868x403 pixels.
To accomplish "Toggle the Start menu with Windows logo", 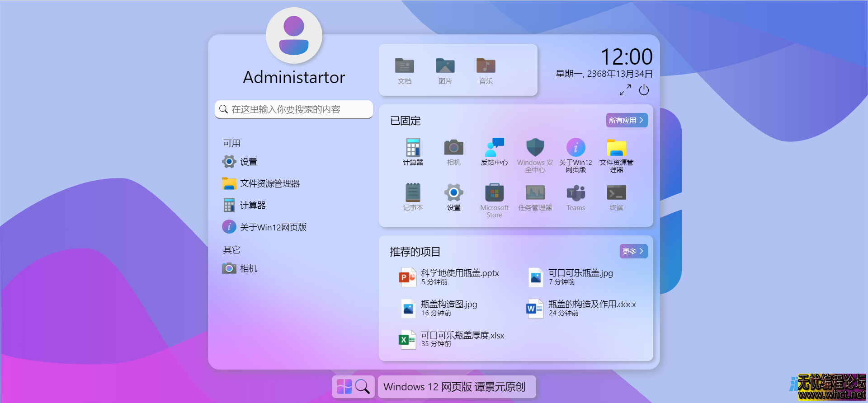I will [344, 386].
